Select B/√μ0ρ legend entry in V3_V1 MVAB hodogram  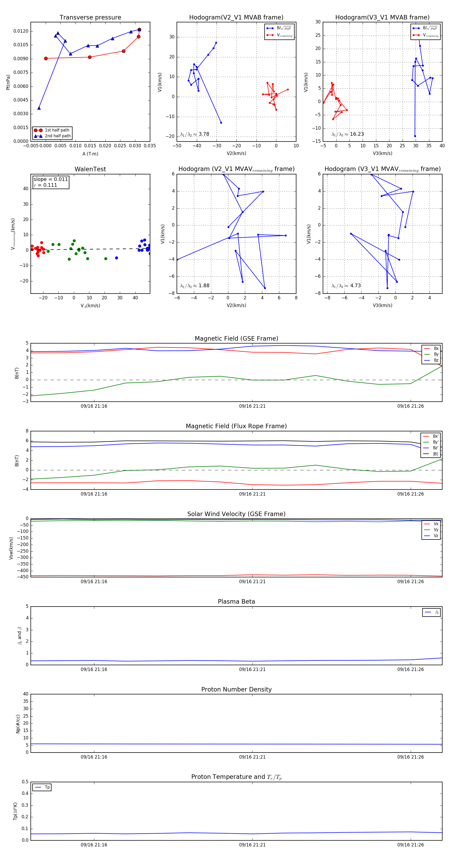[x=425, y=28]
